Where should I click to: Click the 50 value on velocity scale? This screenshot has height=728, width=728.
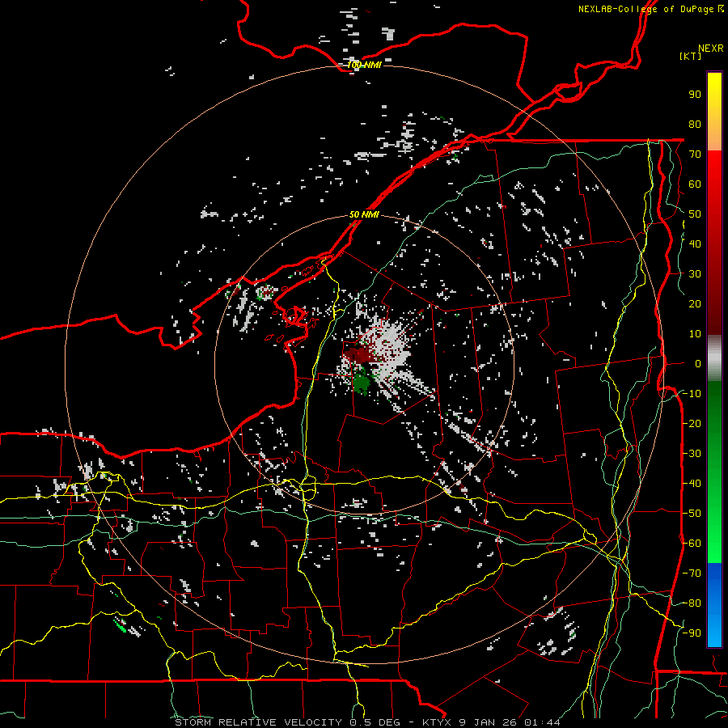click(695, 214)
